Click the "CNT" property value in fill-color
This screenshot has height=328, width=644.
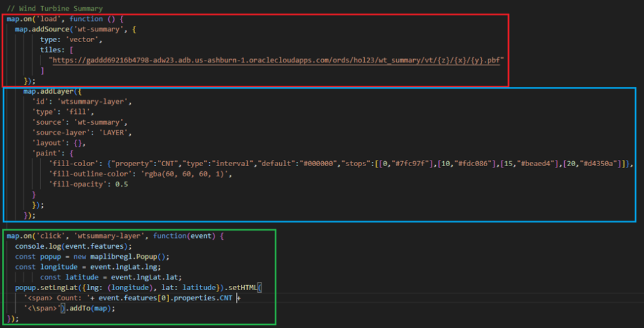(x=168, y=164)
